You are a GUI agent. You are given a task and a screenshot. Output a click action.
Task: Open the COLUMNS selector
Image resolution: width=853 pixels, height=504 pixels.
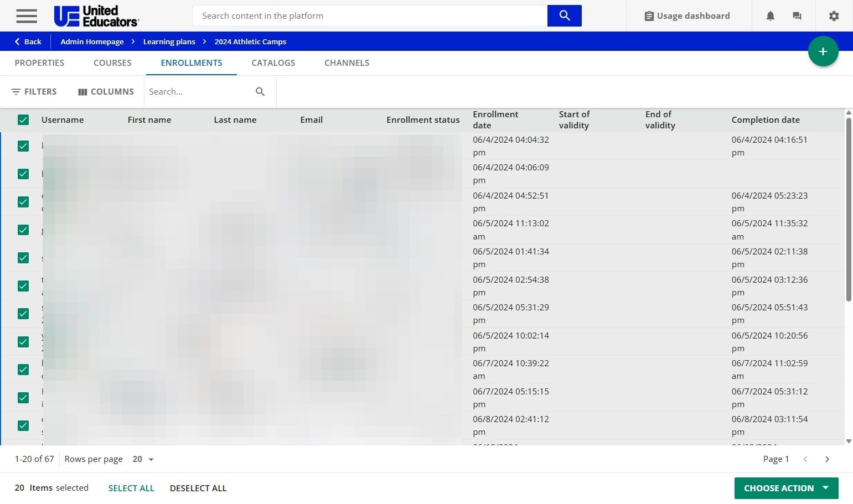click(x=106, y=92)
